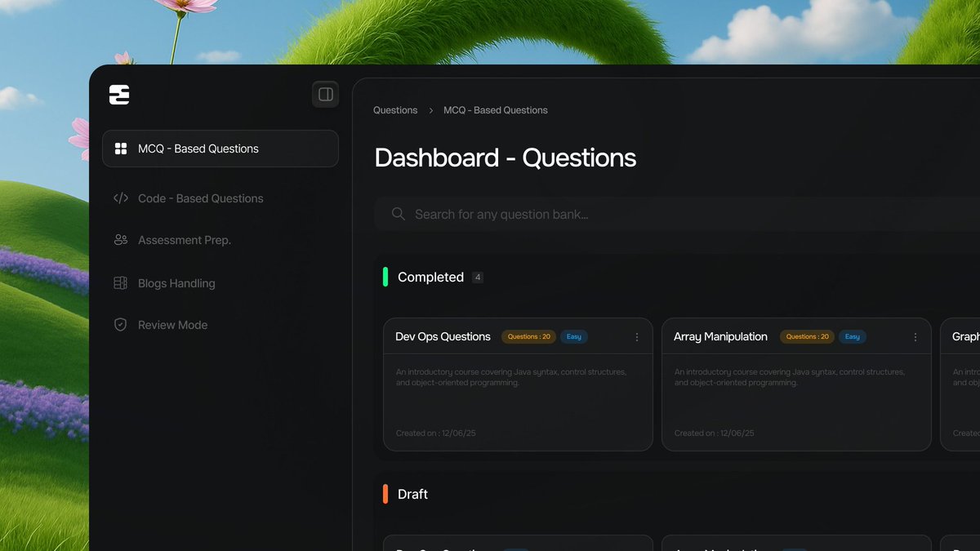
Task: Click the code brackets icon in sidebar
Action: point(121,198)
